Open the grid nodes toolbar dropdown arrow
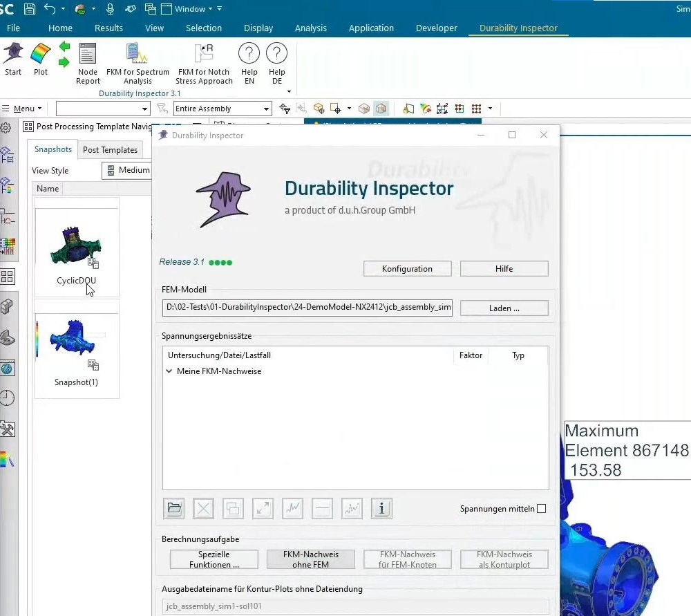Viewport: 691px width, 616px height. 490,109
